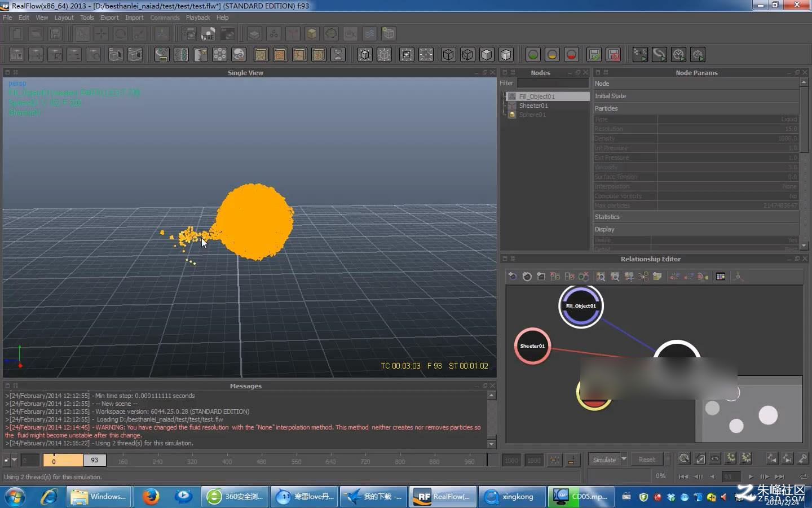Screen dimensions: 812x508
Task: Jump to the first frame button
Action: point(683,476)
